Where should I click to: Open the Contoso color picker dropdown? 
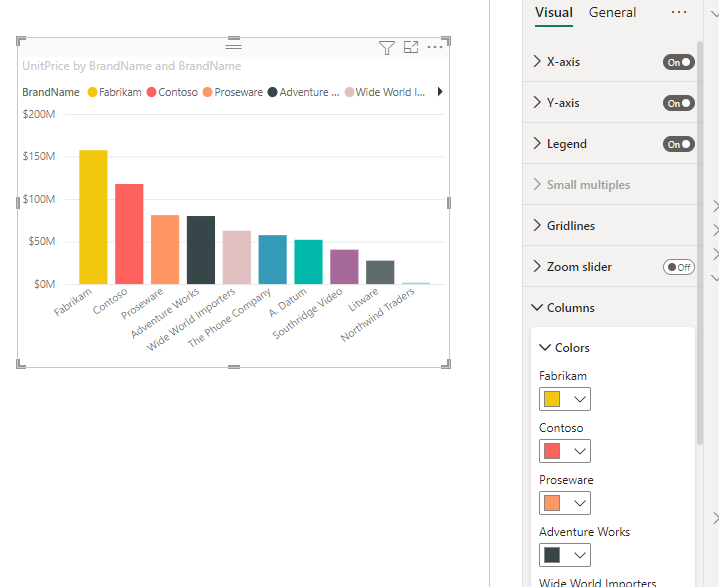(565, 451)
